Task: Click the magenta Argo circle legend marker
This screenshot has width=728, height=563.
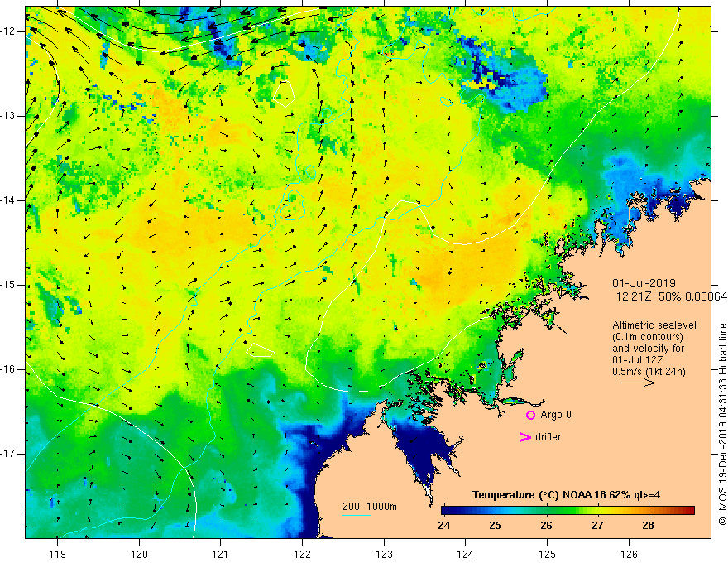Action: [x=530, y=416]
